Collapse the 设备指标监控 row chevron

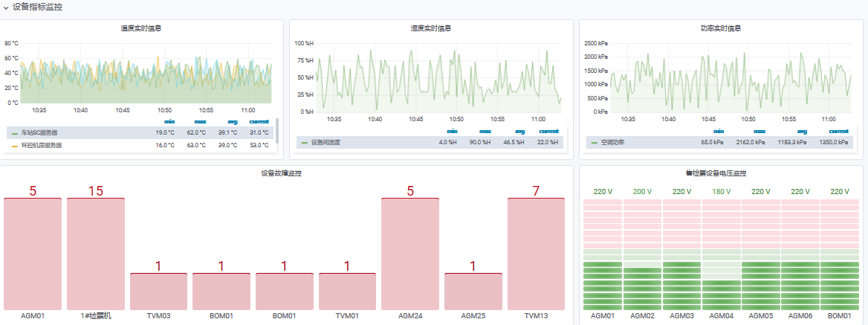point(6,7)
